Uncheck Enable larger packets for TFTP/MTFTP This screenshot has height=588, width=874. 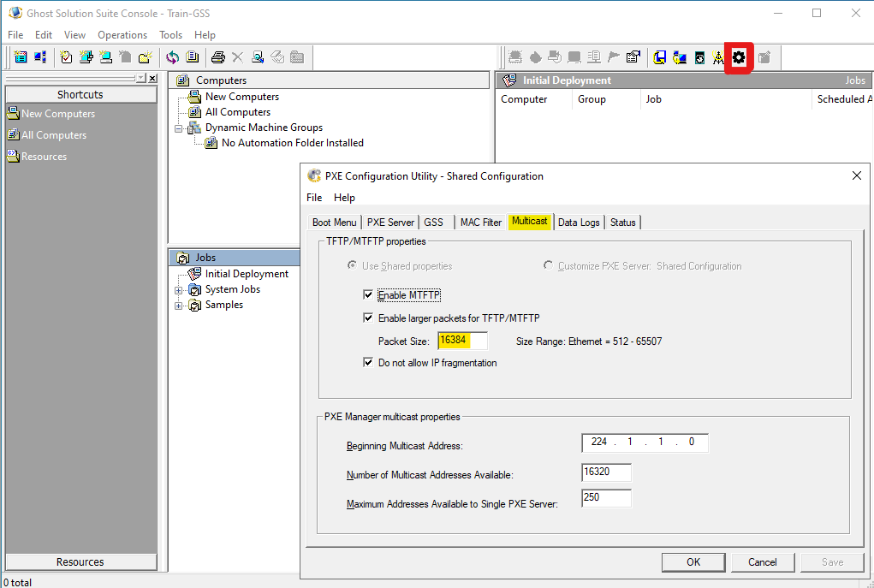click(x=368, y=318)
